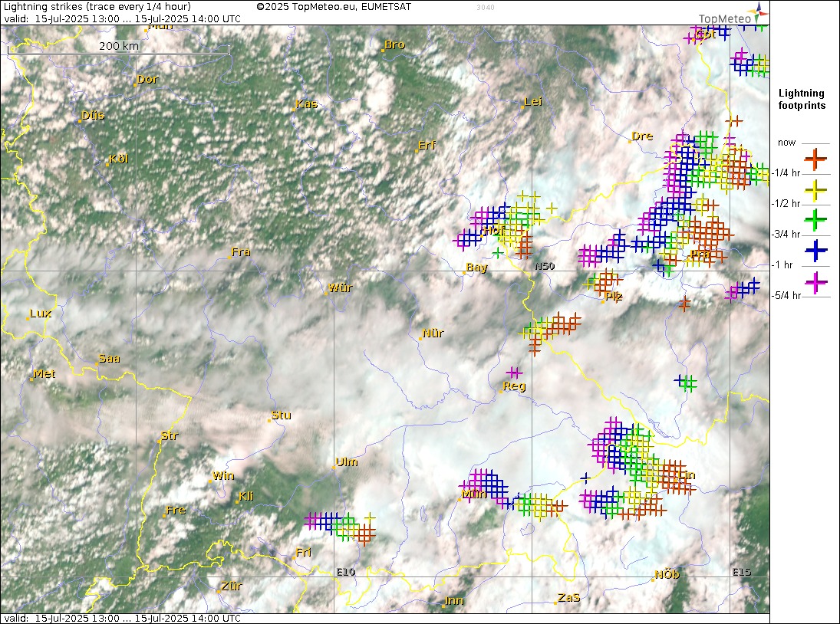Screen dimensions: 840x624
Task: Click the Wür city label
Action: (340, 287)
